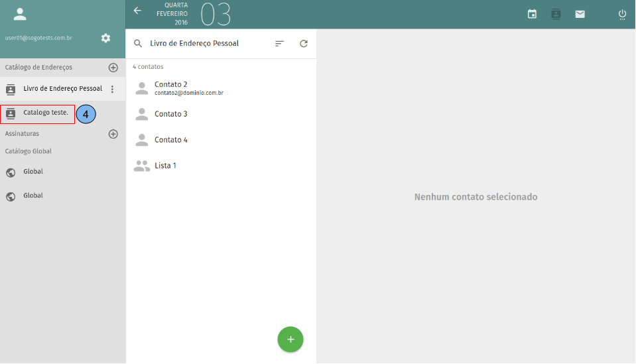
Task: Refresh the contact list
Action: tap(304, 44)
